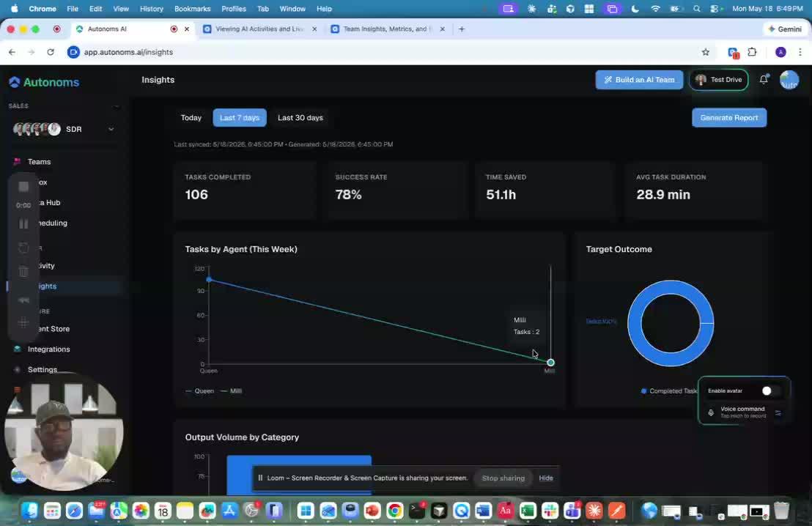Hide the Loom screen sharing banner
Image resolution: width=812 pixels, height=526 pixels.
pyautogui.click(x=546, y=478)
